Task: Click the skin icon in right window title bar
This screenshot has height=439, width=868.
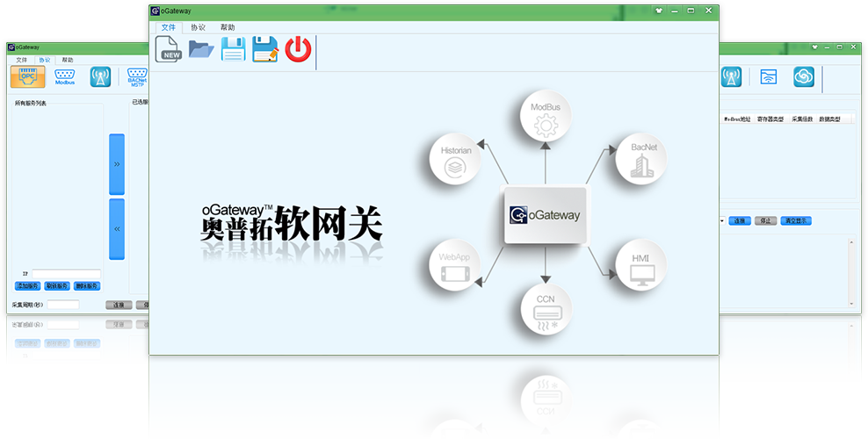Action: tap(814, 47)
